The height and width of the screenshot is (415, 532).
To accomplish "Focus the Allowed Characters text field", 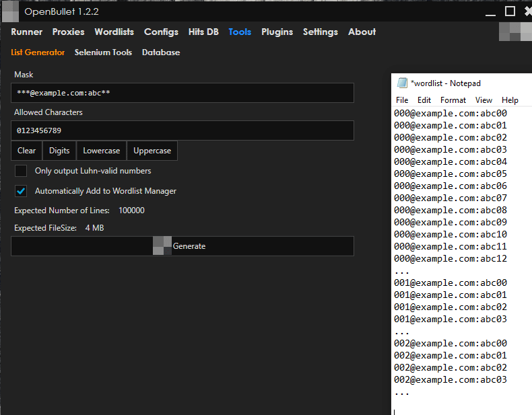I will 182,130.
